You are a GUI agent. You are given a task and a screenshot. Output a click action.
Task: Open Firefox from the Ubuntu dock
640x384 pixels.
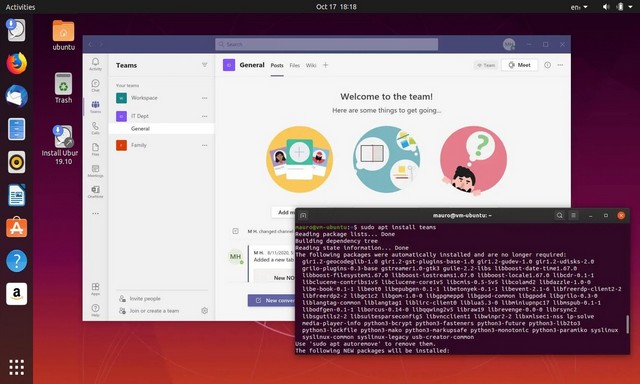tap(17, 63)
